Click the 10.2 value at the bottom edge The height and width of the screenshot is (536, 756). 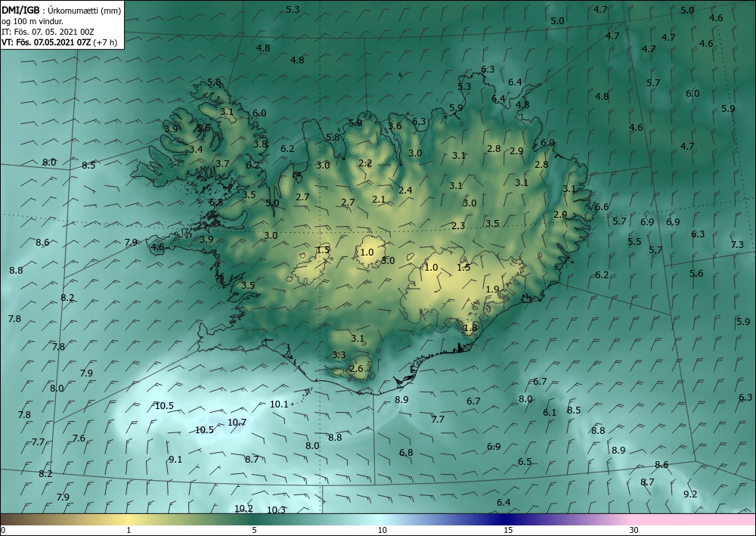point(243,509)
